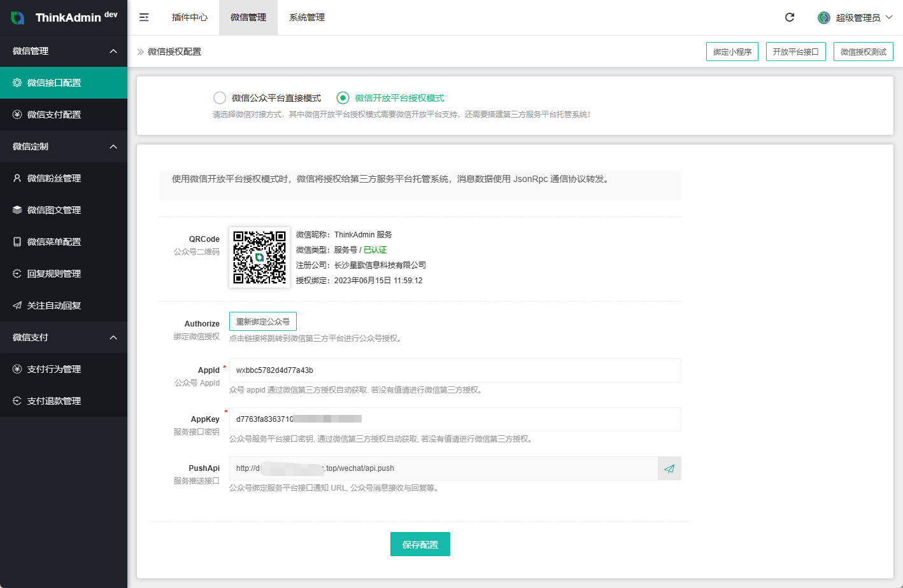The height and width of the screenshot is (588, 903).
Task: Click the super admin avatar icon
Action: point(824,18)
